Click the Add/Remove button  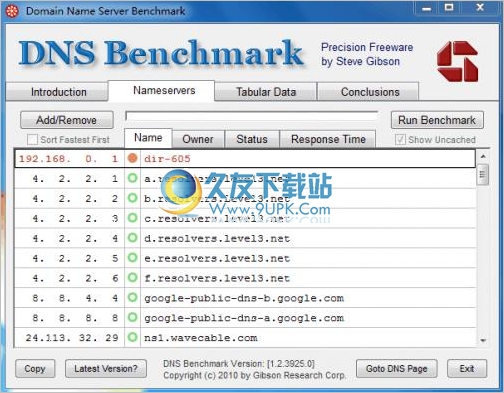tap(67, 120)
